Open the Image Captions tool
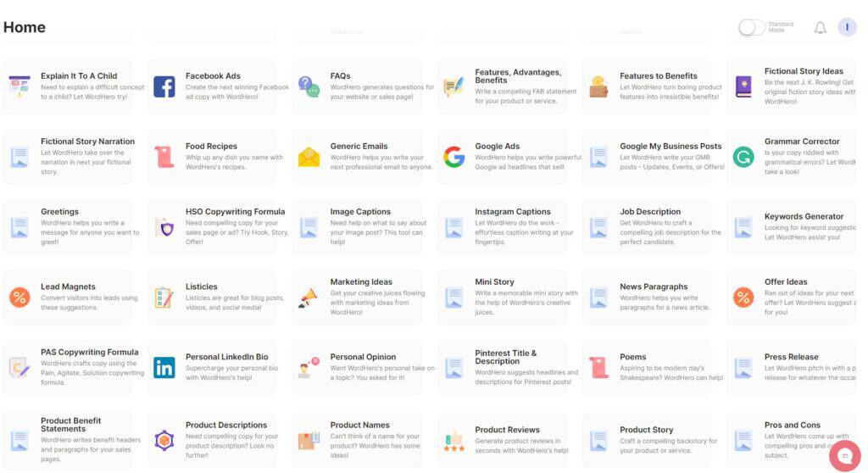 357,227
